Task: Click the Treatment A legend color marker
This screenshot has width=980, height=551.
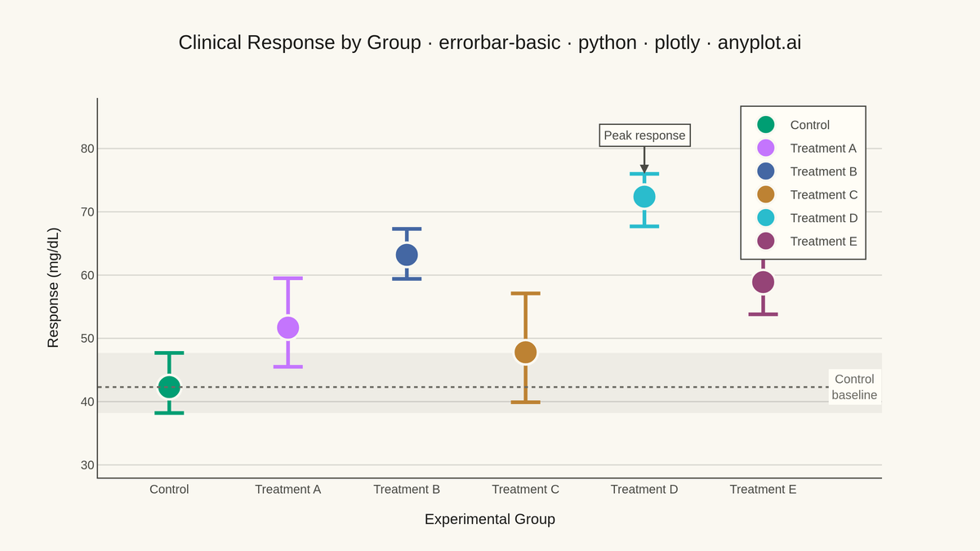Action: (766, 148)
